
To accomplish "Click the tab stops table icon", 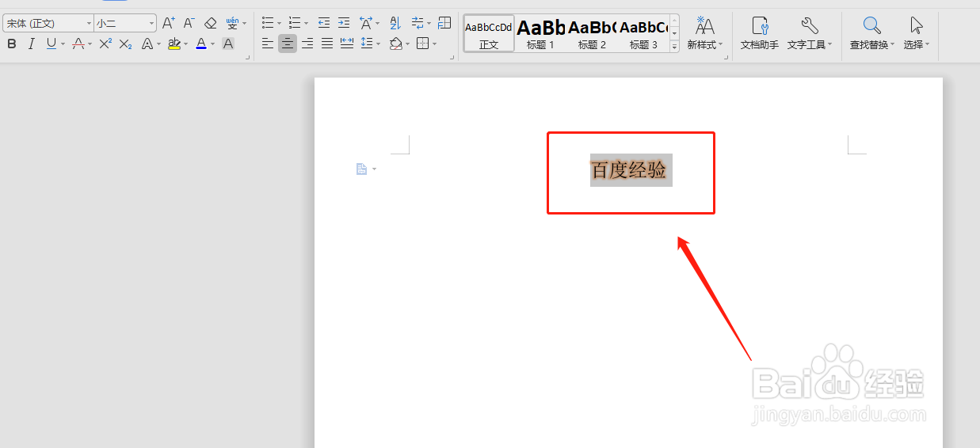I will [444, 23].
